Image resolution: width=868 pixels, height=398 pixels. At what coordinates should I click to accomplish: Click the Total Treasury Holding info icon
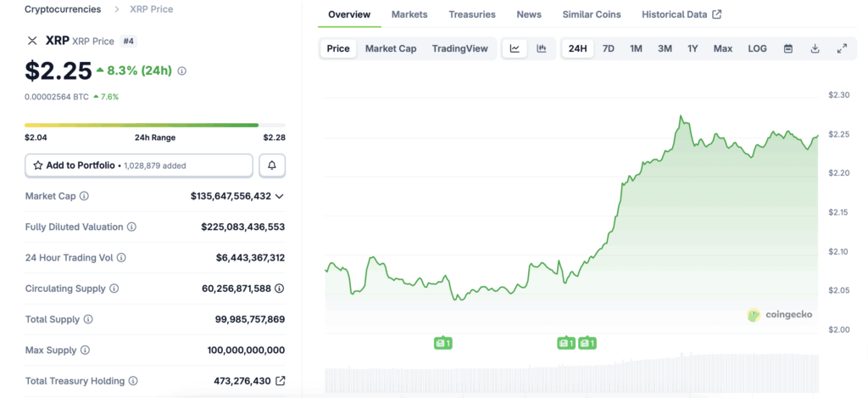tap(133, 381)
